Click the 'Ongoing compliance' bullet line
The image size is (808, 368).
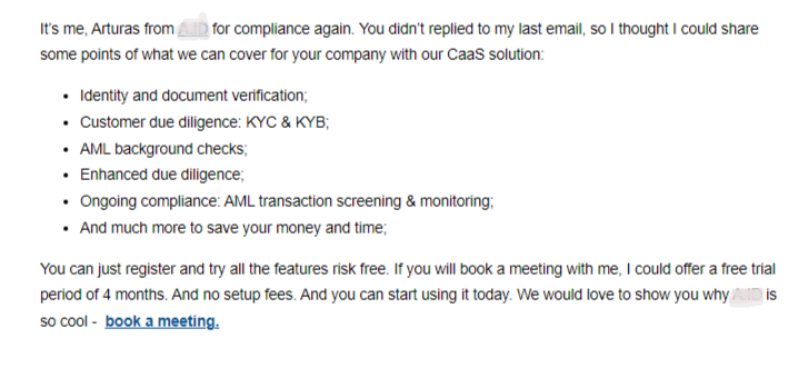pyautogui.click(x=287, y=202)
